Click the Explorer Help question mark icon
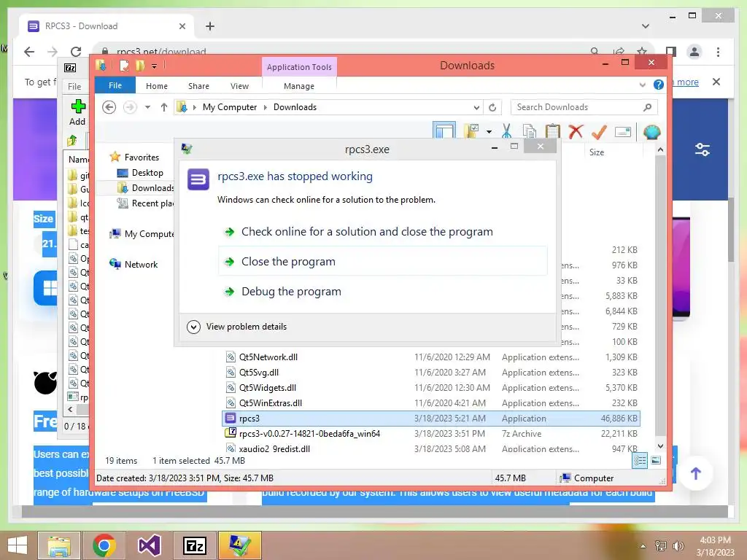Viewport: 747px width, 560px height. coord(659,85)
